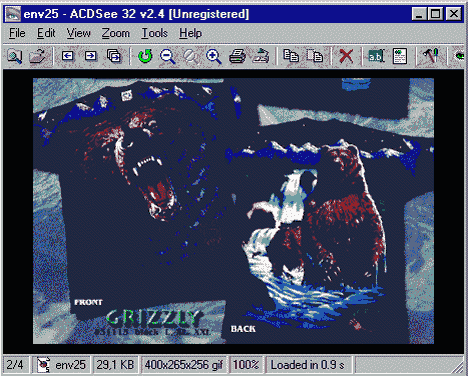Open the Zoom menu
This screenshot has width=468, height=376.
coord(115,33)
